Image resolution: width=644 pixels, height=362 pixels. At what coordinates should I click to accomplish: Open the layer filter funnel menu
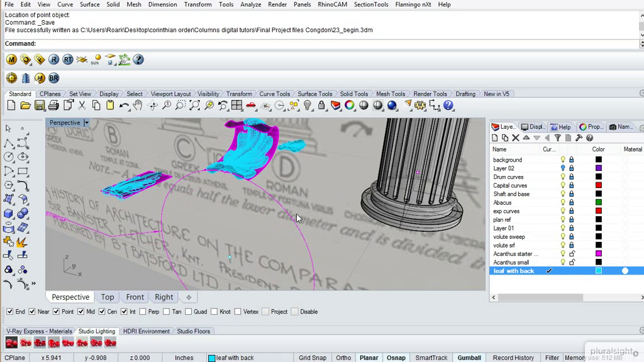point(557,138)
